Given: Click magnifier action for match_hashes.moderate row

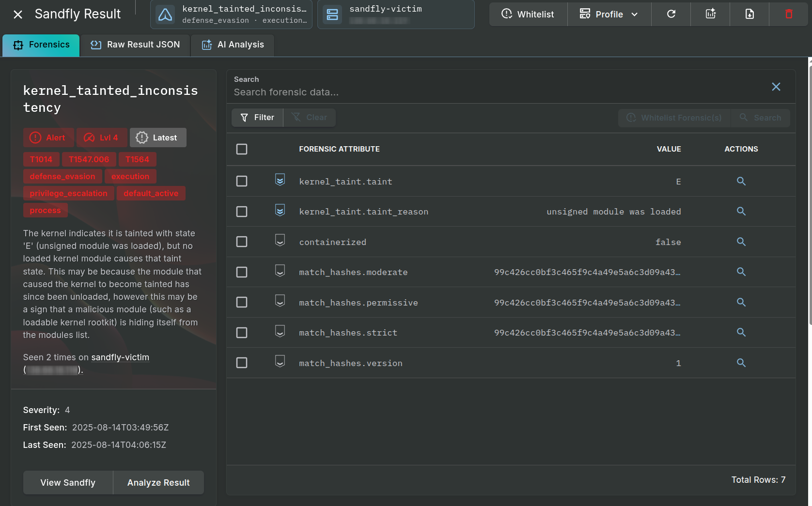Looking at the screenshot, I should point(741,272).
